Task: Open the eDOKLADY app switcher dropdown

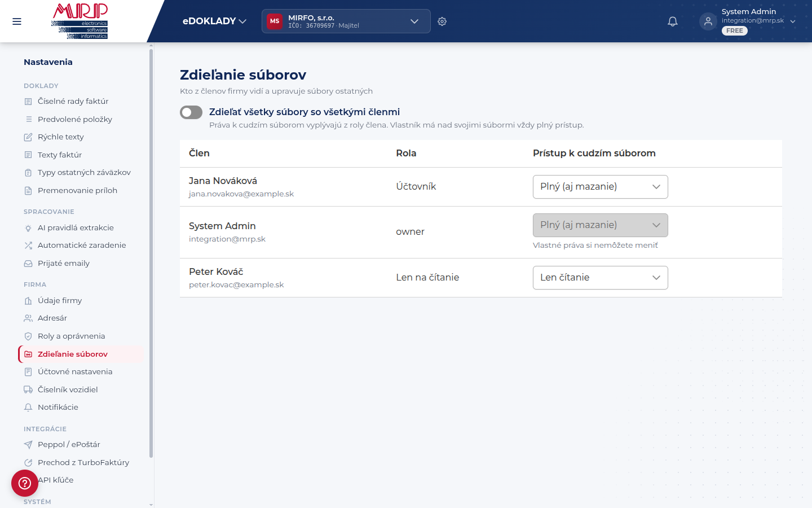Action: (x=214, y=21)
